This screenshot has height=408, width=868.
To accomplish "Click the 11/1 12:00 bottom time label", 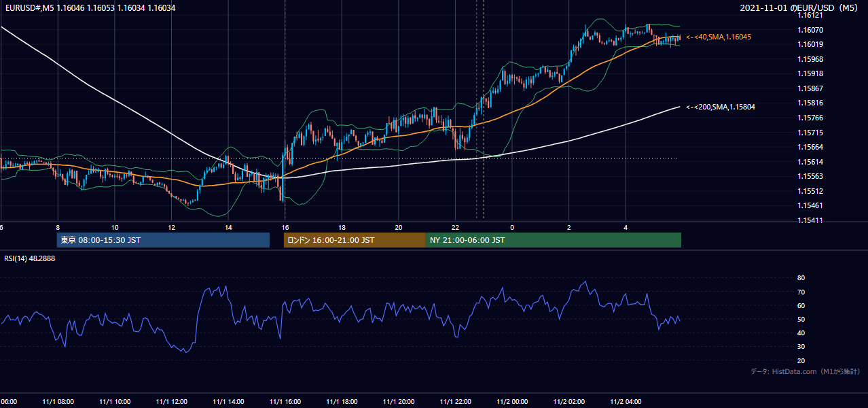I will click(x=171, y=402).
